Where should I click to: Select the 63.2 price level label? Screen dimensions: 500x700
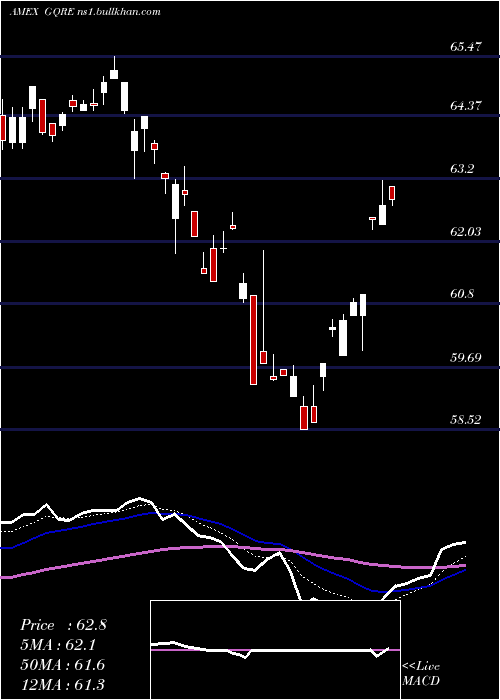tap(462, 169)
